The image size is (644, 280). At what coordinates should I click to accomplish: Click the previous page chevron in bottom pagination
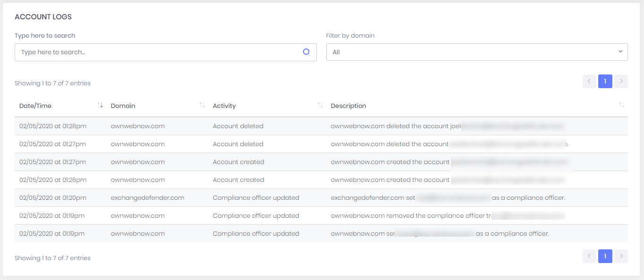(589, 256)
